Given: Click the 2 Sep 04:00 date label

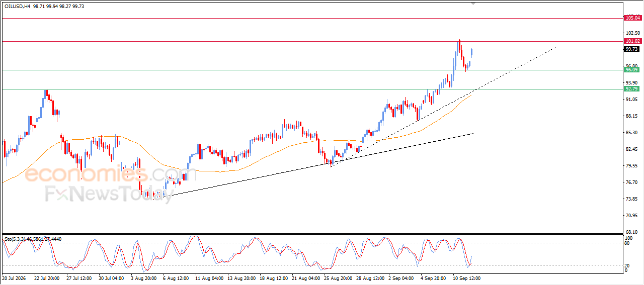Looking at the screenshot, I should [402, 277].
